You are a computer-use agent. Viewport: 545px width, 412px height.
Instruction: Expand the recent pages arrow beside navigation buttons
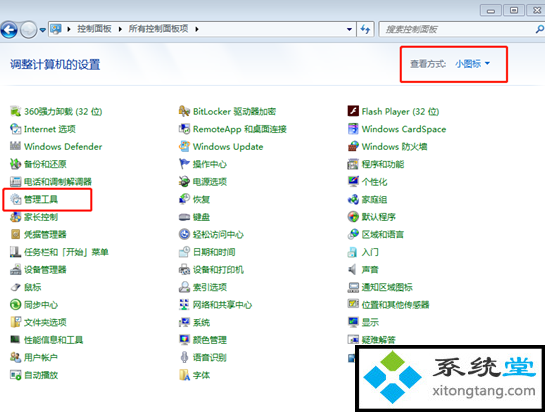point(42,30)
